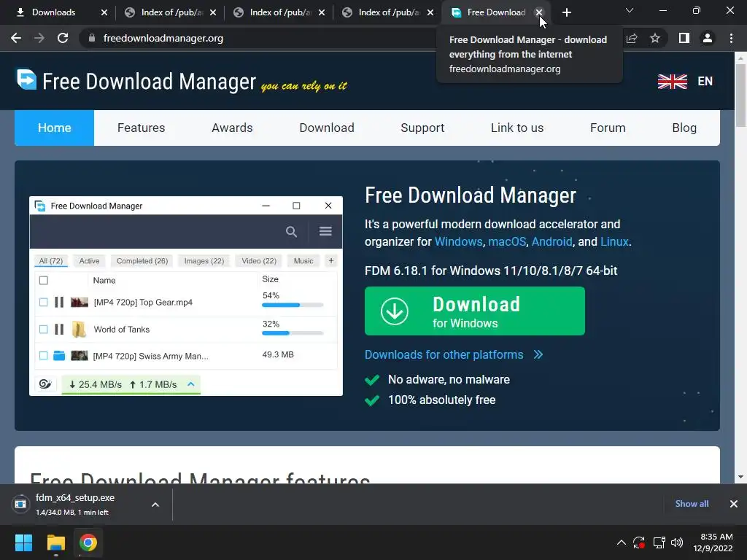Viewport: 747px width, 560px height.
Task: Show hidden system tray icons
Action: pos(622,542)
